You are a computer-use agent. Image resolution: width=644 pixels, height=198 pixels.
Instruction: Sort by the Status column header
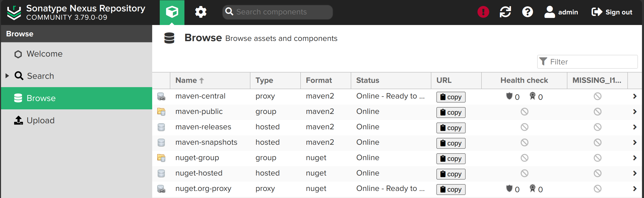[391, 80]
